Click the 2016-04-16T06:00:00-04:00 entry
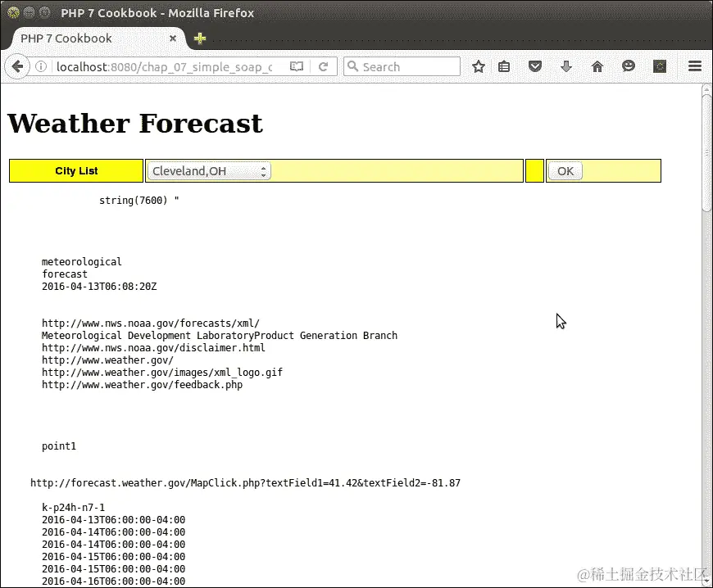Image resolution: width=713 pixels, height=588 pixels. (x=114, y=581)
